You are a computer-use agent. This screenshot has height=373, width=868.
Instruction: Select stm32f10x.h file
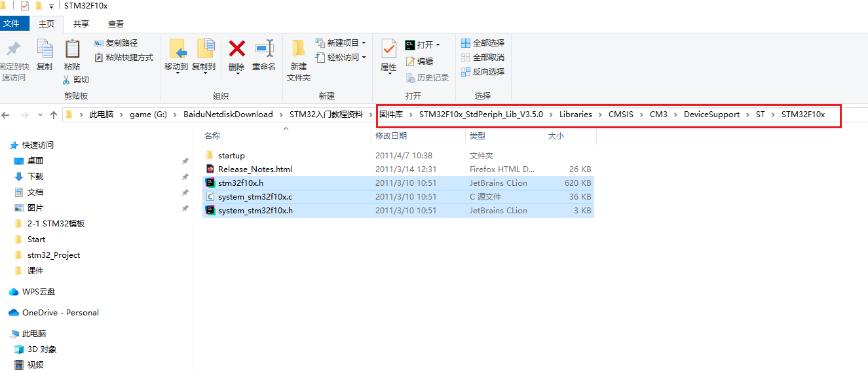pyautogui.click(x=398, y=183)
